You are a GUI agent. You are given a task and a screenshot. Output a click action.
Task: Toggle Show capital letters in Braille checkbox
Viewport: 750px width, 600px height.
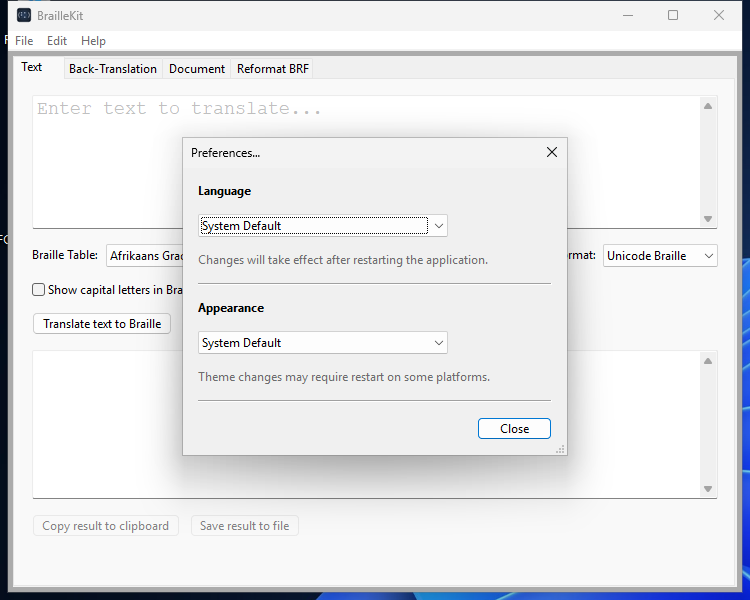pos(39,289)
